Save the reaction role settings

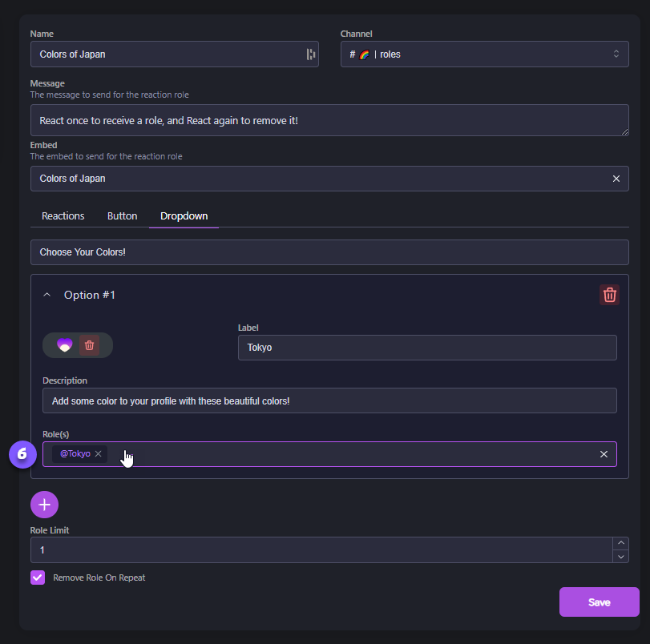[599, 602]
